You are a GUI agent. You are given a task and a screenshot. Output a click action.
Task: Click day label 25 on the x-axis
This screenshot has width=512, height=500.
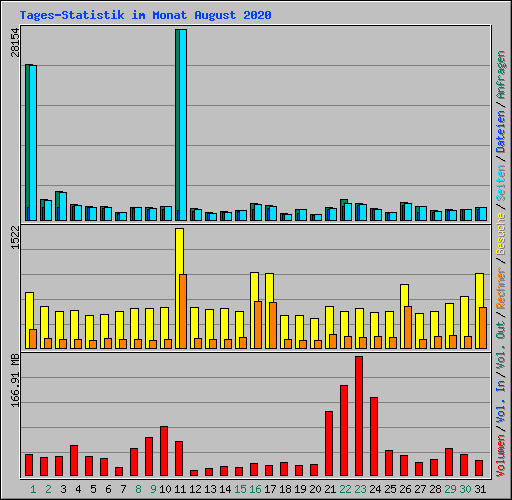tap(390, 489)
